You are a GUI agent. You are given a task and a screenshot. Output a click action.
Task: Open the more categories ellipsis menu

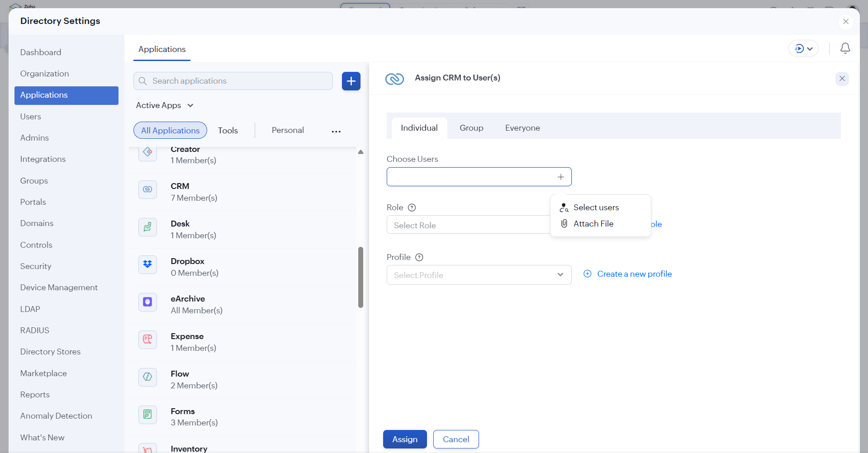(x=336, y=131)
